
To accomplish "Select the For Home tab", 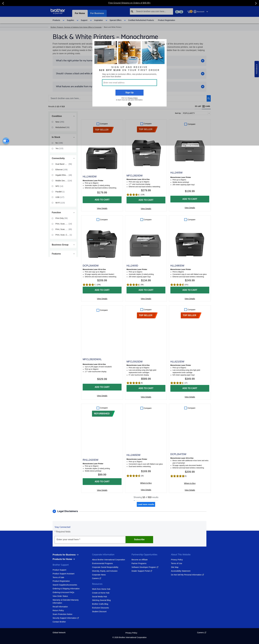I will pyautogui.click(x=80, y=13).
